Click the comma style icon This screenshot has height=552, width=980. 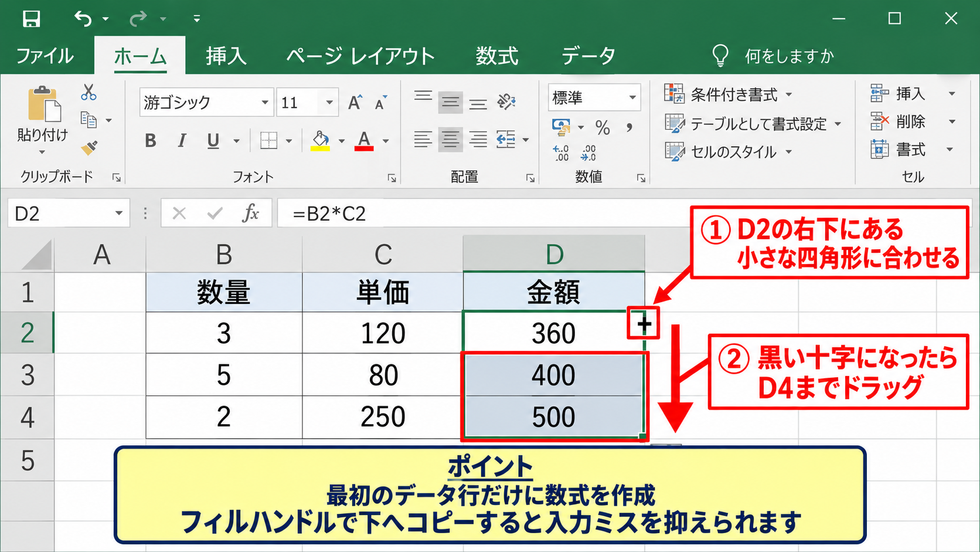click(x=629, y=127)
